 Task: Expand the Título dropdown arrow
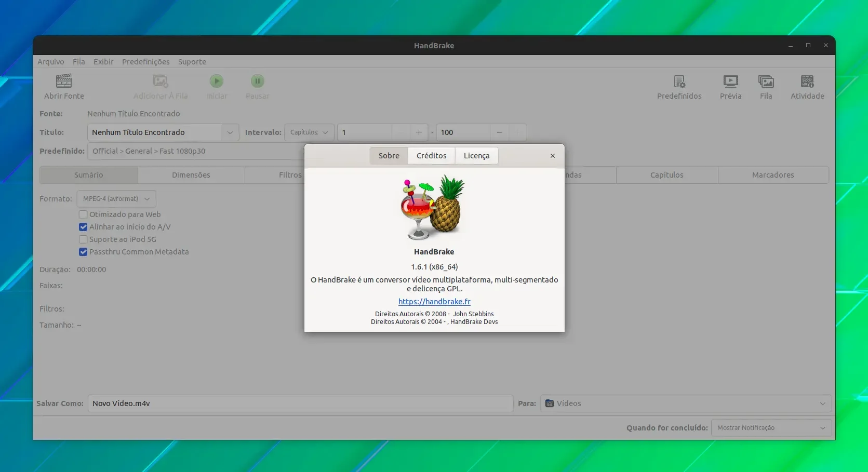(230, 132)
